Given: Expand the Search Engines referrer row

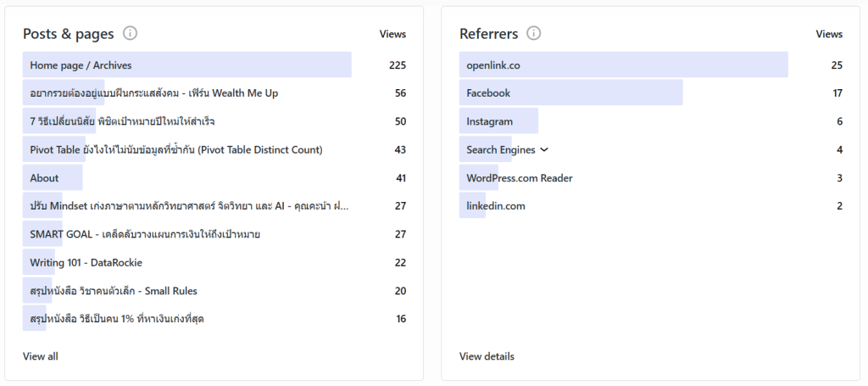Looking at the screenshot, I should 544,150.
